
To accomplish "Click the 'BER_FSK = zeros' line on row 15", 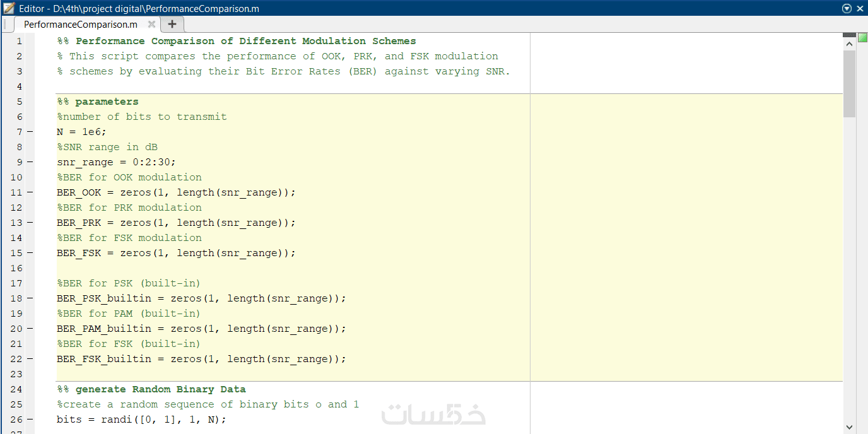I will coord(176,253).
